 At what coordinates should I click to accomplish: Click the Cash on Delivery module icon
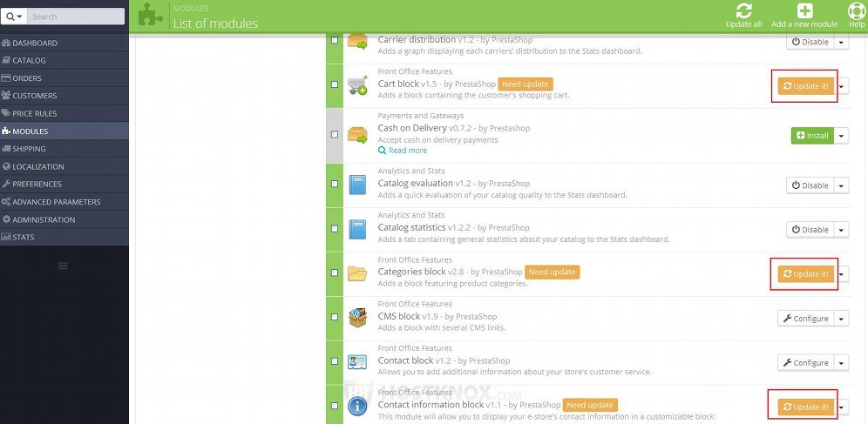click(357, 135)
